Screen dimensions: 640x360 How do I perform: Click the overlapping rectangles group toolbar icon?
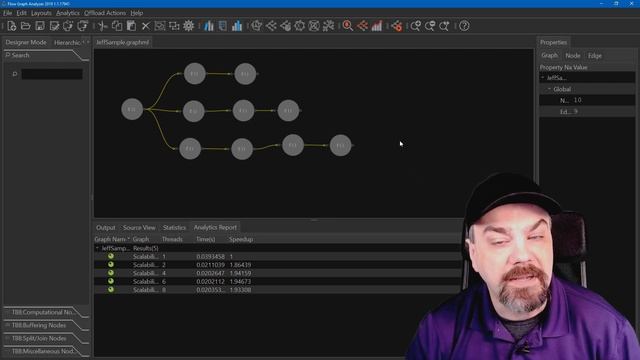(174, 26)
